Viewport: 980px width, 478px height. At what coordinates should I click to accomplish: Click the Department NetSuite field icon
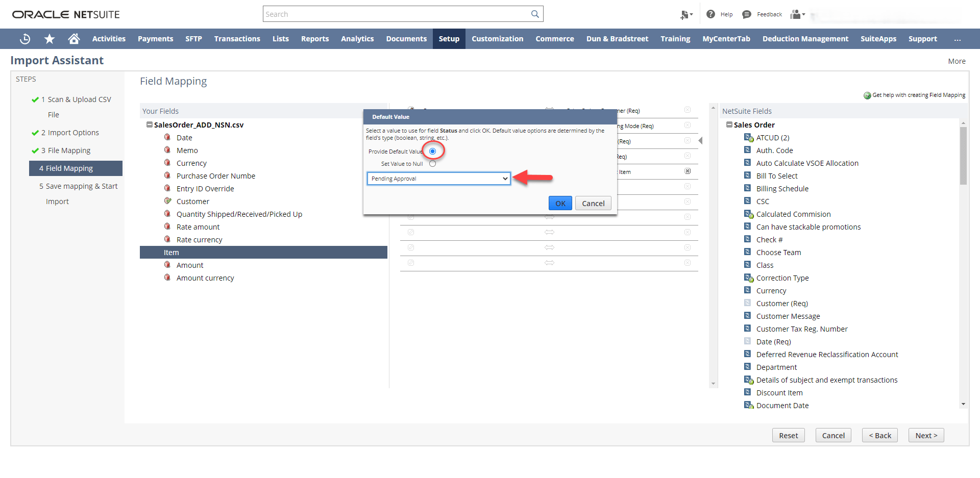point(747,367)
